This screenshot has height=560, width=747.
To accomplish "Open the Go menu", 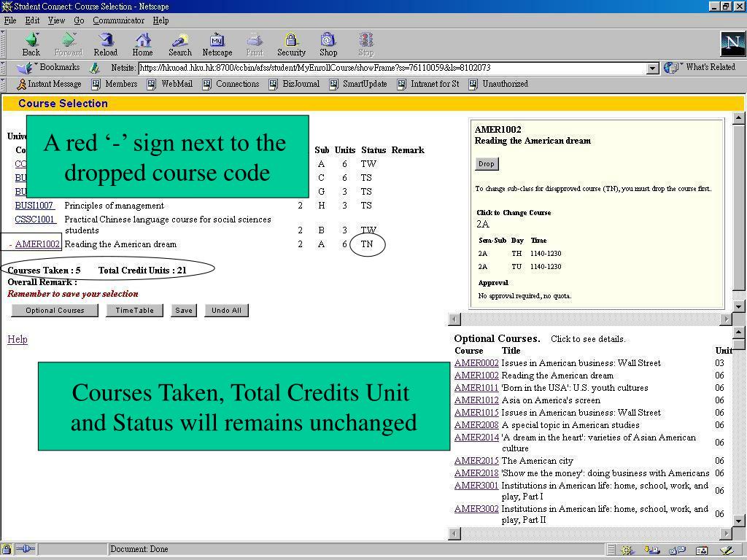I will (79, 20).
